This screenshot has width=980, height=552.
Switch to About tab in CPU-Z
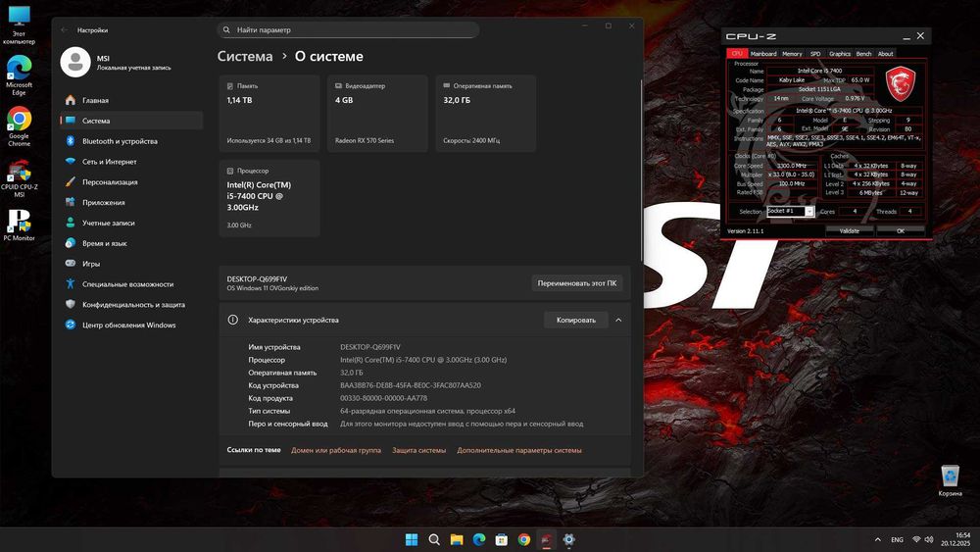[x=885, y=54]
